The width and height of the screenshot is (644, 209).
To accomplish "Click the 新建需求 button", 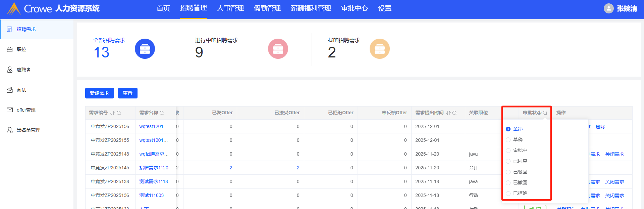I will pos(99,93).
